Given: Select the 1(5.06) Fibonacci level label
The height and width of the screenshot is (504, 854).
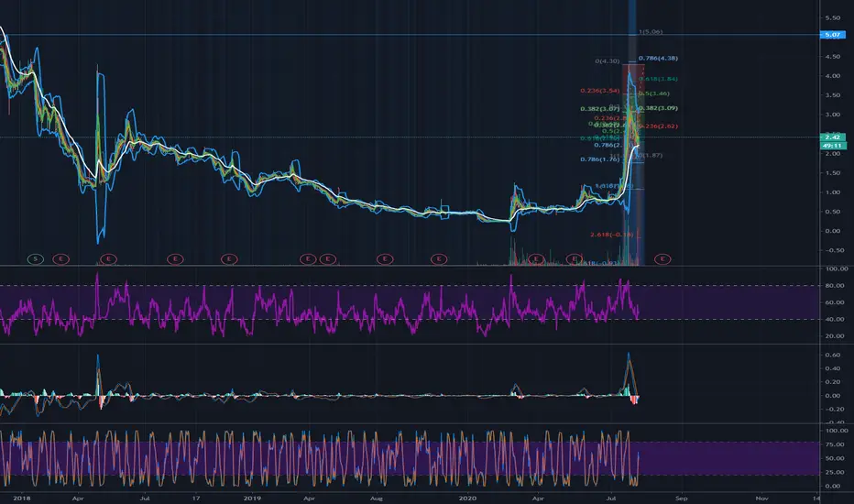Looking at the screenshot, I should pyautogui.click(x=651, y=31).
